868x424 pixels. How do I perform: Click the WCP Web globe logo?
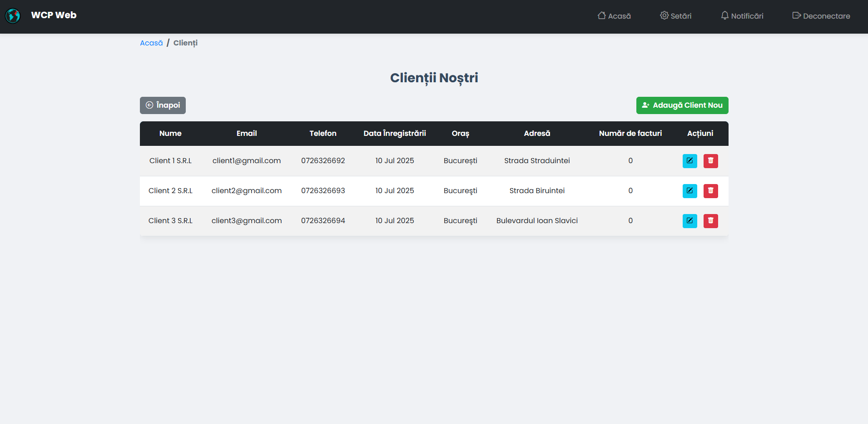coord(13,16)
